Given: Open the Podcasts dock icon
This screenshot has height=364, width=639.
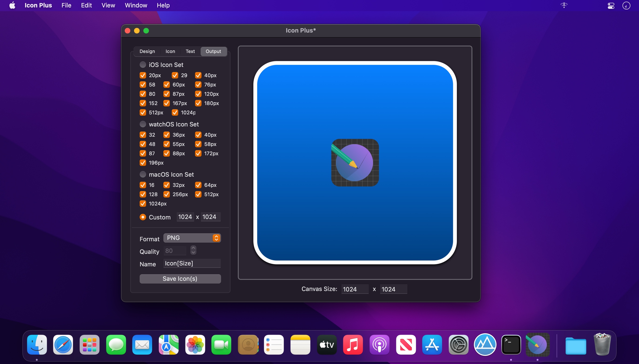Looking at the screenshot, I should click(x=379, y=345).
